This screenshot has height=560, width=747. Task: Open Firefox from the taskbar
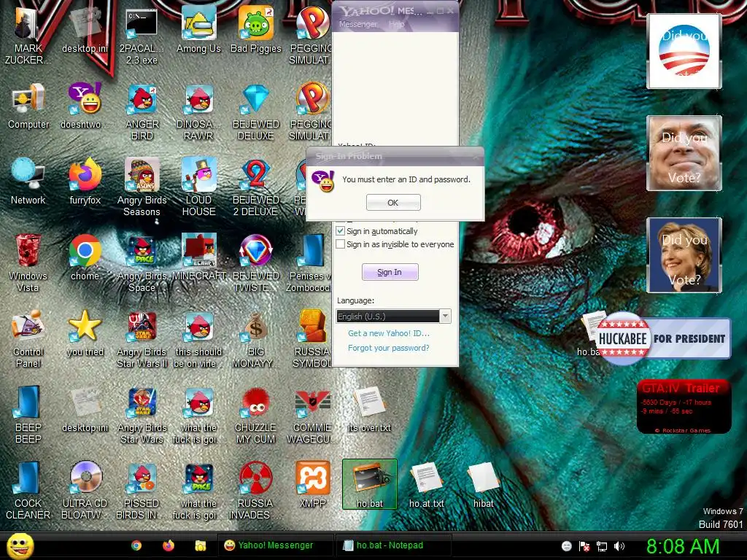click(x=169, y=545)
